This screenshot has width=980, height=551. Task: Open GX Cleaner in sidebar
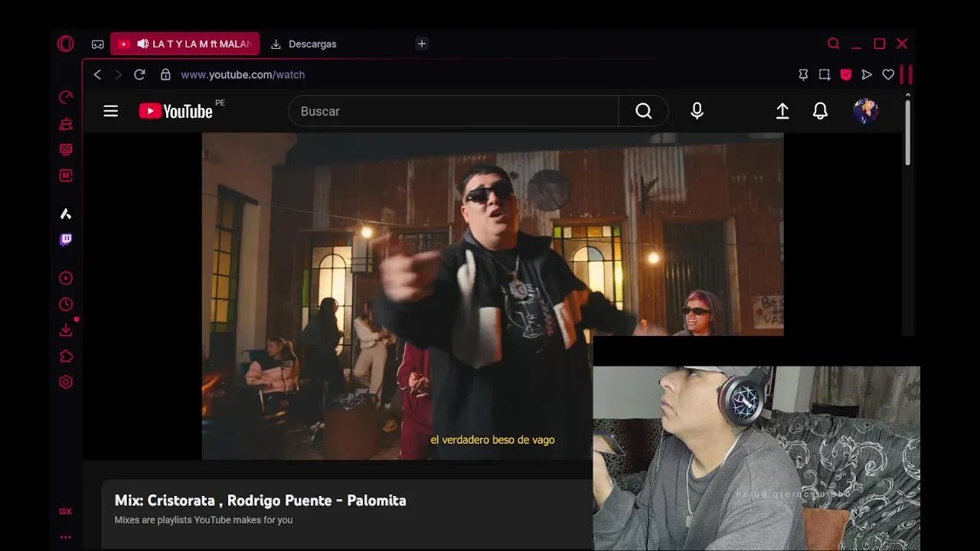(66, 123)
